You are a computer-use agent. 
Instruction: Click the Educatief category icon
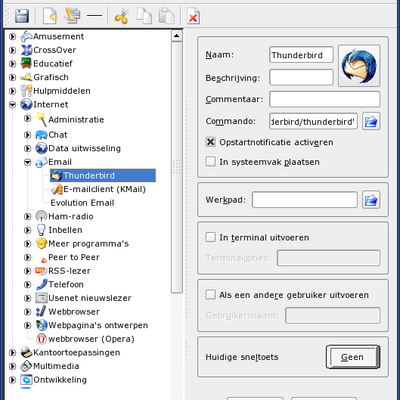26,63
